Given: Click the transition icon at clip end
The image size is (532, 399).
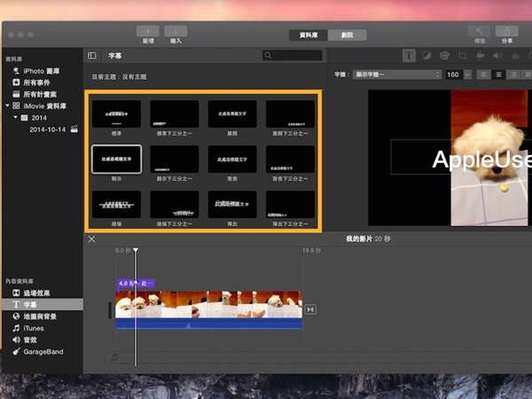Looking at the screenshot, I should click(310, 309).
